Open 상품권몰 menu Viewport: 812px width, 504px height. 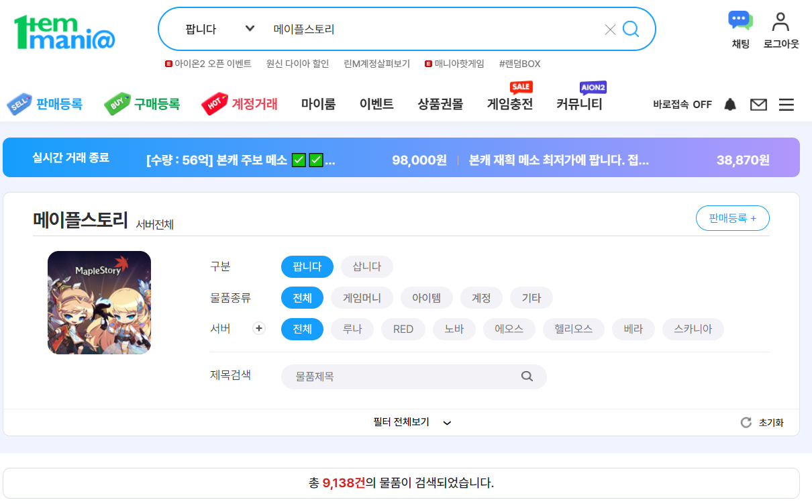[x=440, y=104]
